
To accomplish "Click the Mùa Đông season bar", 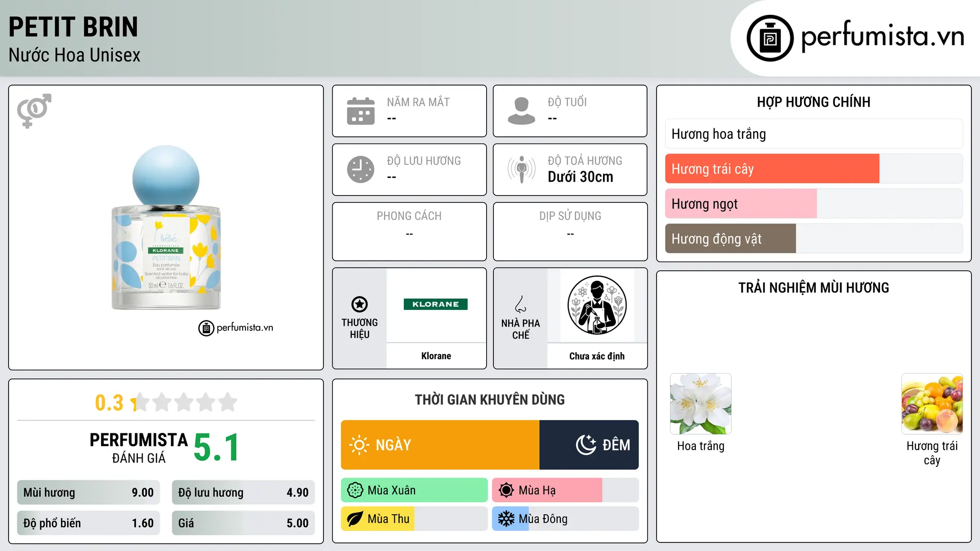I will pos(566,519).
